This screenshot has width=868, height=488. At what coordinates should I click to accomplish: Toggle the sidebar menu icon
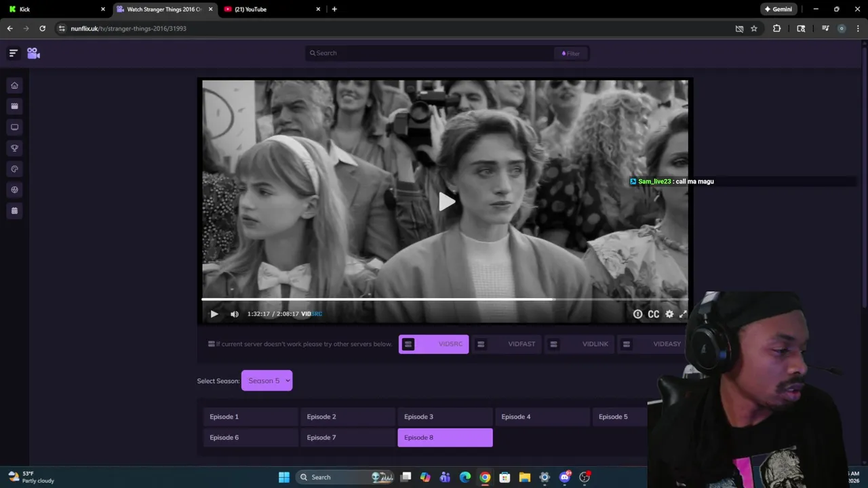point(13,53)
